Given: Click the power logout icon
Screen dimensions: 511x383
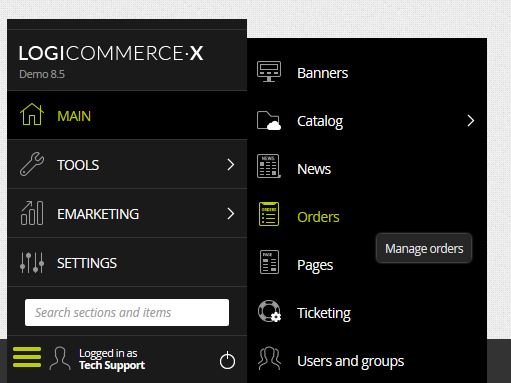Looking at the screenshot, I should click(x=227, y=360).
